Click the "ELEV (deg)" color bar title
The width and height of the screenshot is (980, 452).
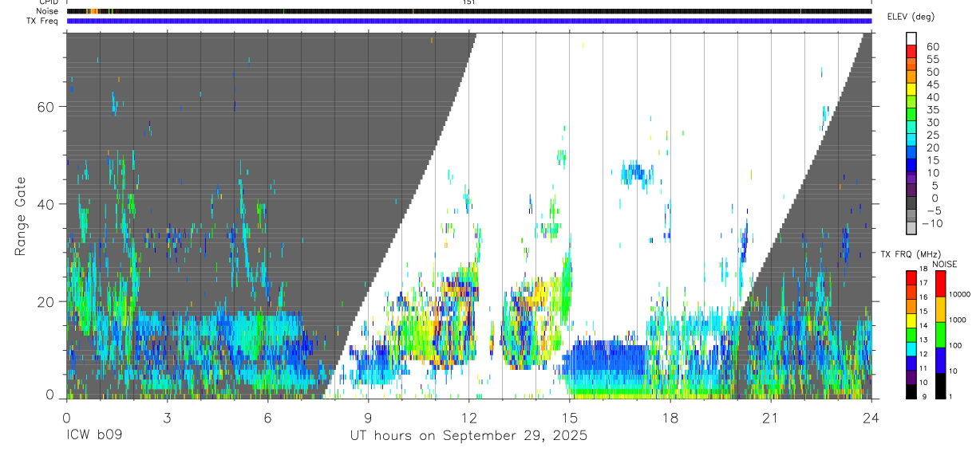912,16
